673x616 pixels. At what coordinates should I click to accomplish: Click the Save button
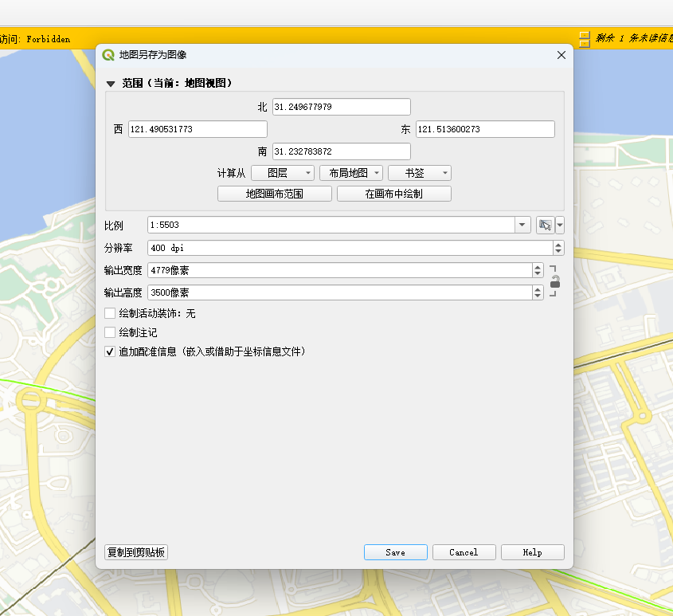(x=395, y=552)
